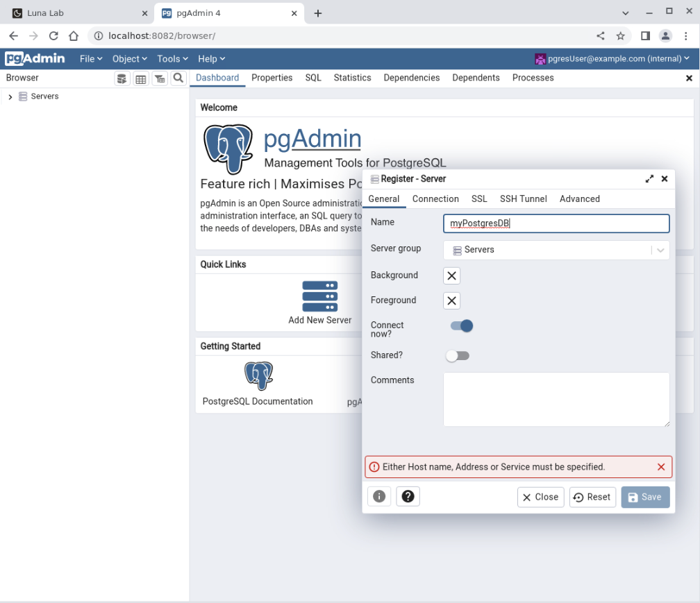This screenshot has width=700, height=603.
Task: Click the browser address bar URL
Action: [162, 35]
